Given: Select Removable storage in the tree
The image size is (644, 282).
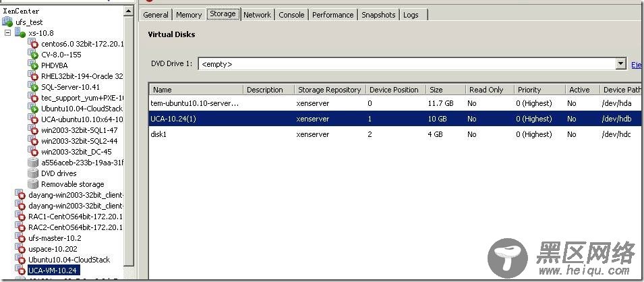Looking at the screenshot, I should [x=72, y=184].
